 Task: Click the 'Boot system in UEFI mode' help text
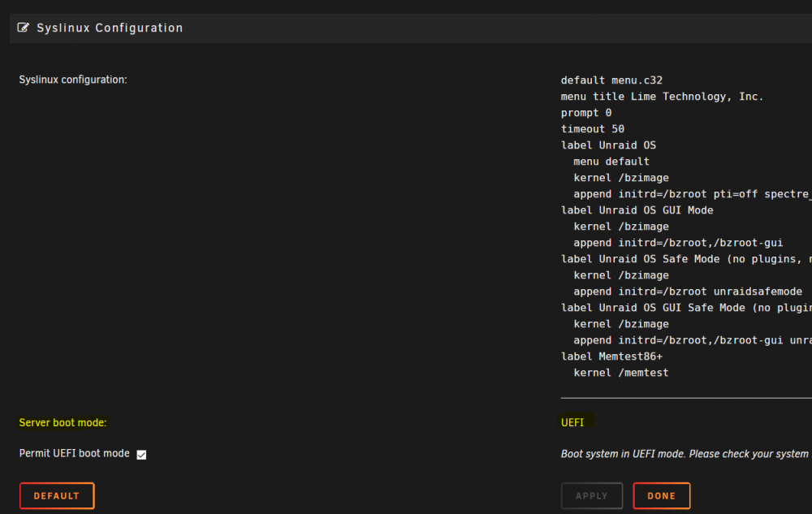[685, 454]
